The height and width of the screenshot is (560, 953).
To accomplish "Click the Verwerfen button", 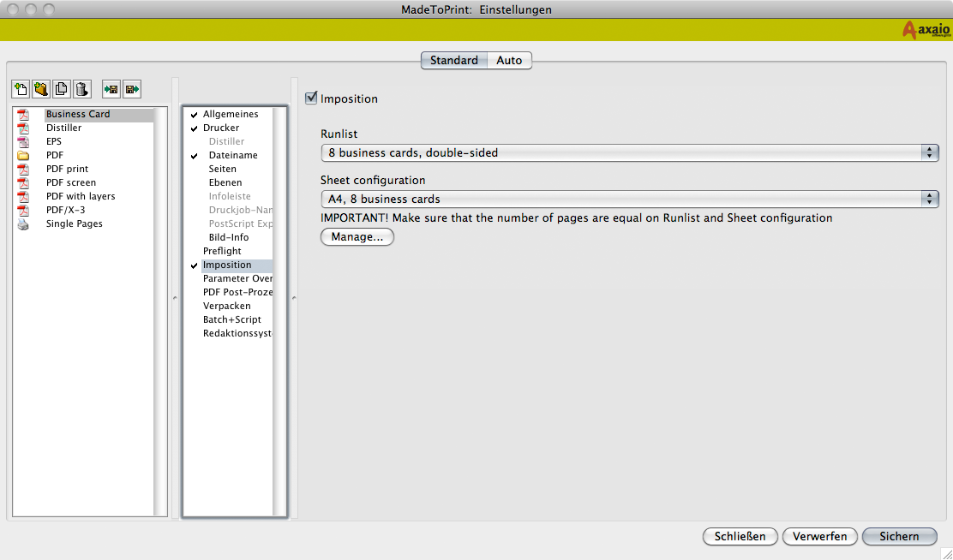I will tap(820, 536).
